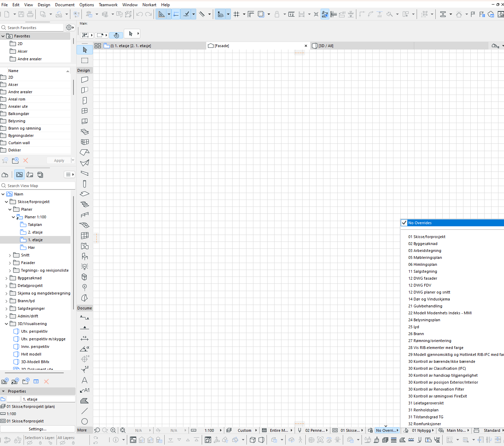Select the Lamp tool

pyautogui.click(x=85, y=266)
